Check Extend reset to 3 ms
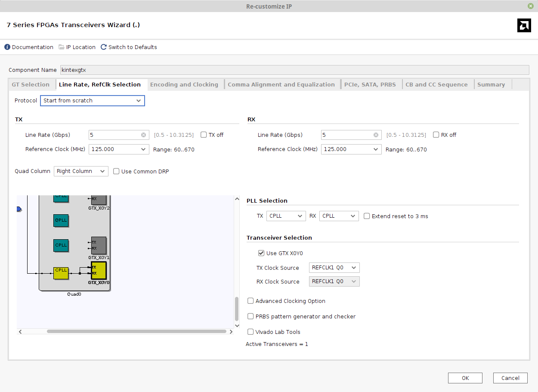 point(366,216)
